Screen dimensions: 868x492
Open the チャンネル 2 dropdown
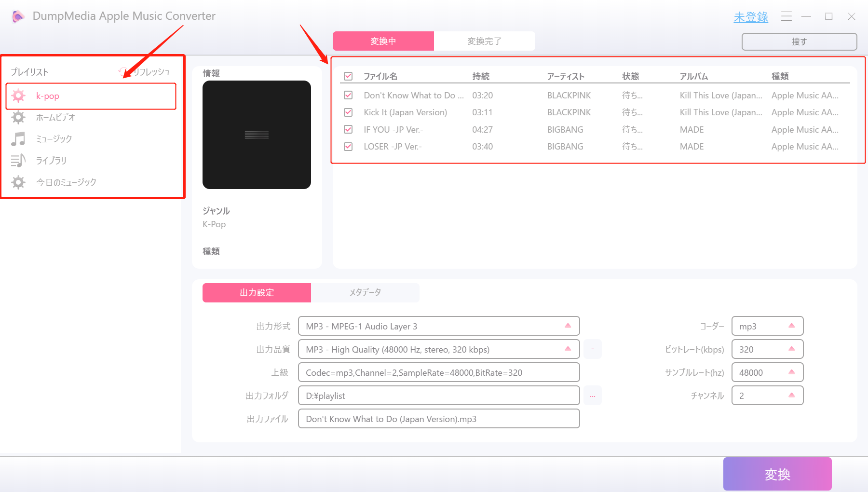point(768,396)
